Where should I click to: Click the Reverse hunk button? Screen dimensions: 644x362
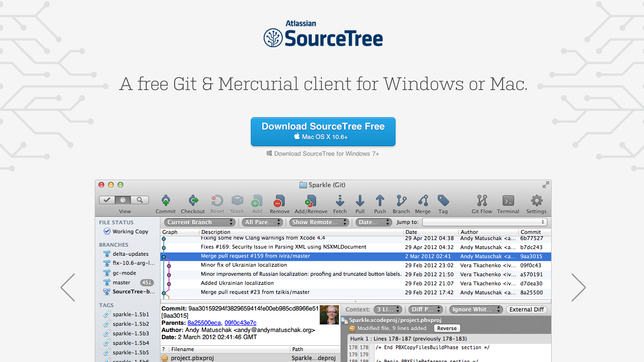447,328
